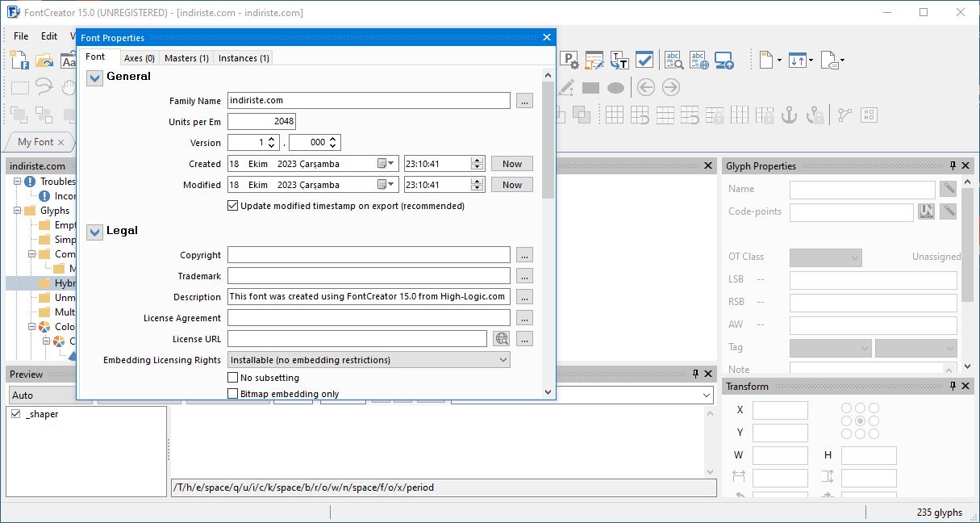Screen dimensions: 980x523
Task: Click the wrench icon next to Name field
Action: tap(949, 189)
